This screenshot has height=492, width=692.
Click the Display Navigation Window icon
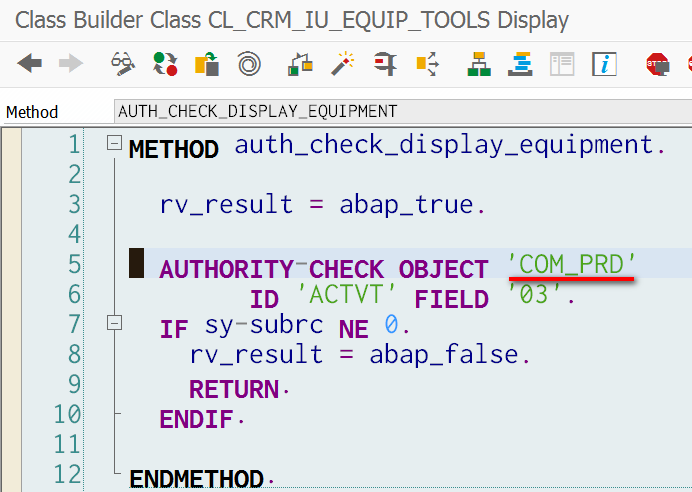(x=427, y=64)
